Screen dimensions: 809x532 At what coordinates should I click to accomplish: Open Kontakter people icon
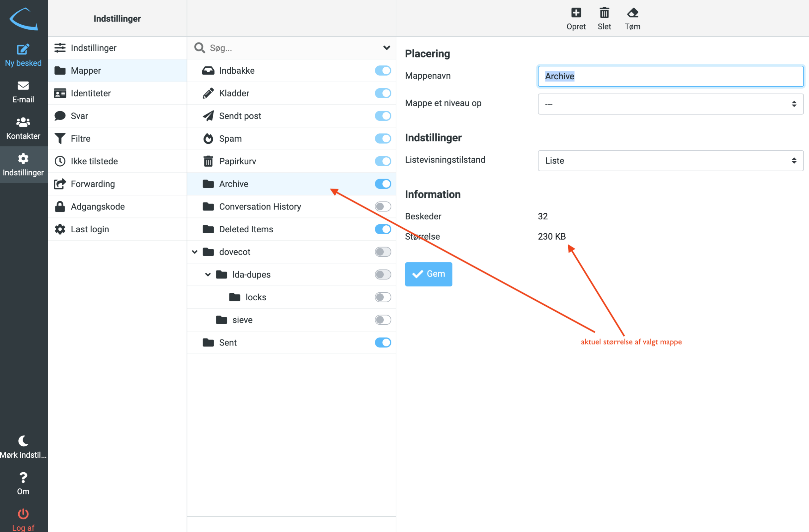[x=23, y=122]
